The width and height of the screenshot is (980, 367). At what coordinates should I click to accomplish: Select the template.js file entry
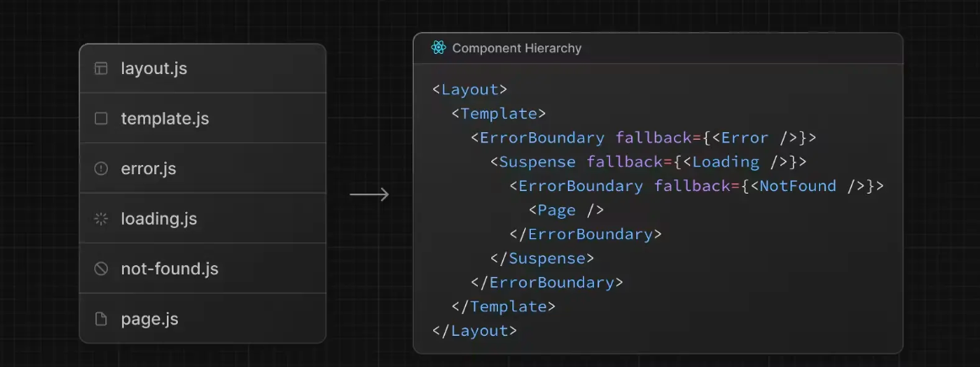pyautogui.click(x=202, y=119)
